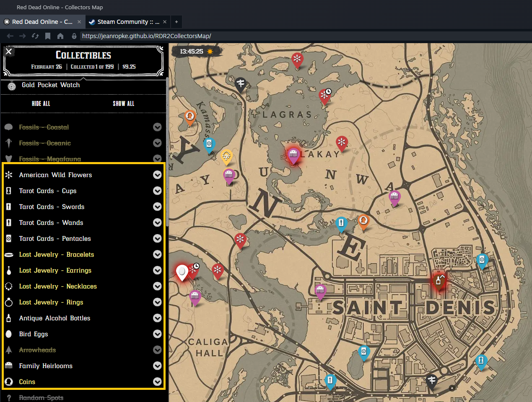Toggle American Wild Flowers category visibility
This screenshot has height=402, width=532.
(55, 175)
